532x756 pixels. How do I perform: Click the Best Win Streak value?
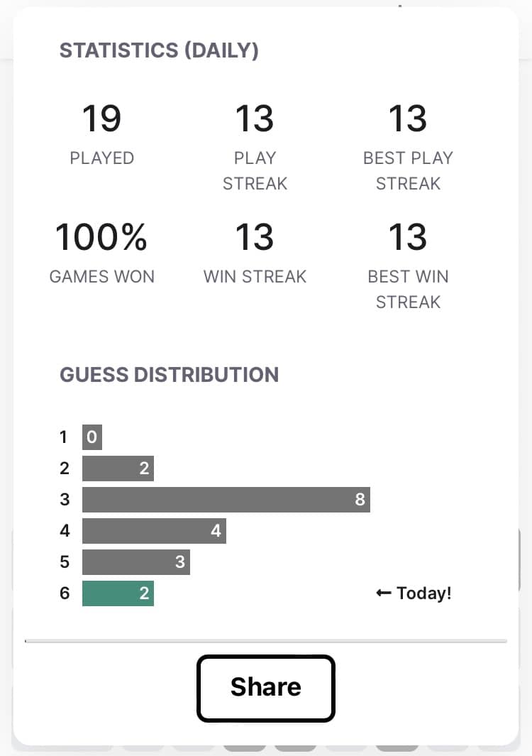click(x=408, y=236)
